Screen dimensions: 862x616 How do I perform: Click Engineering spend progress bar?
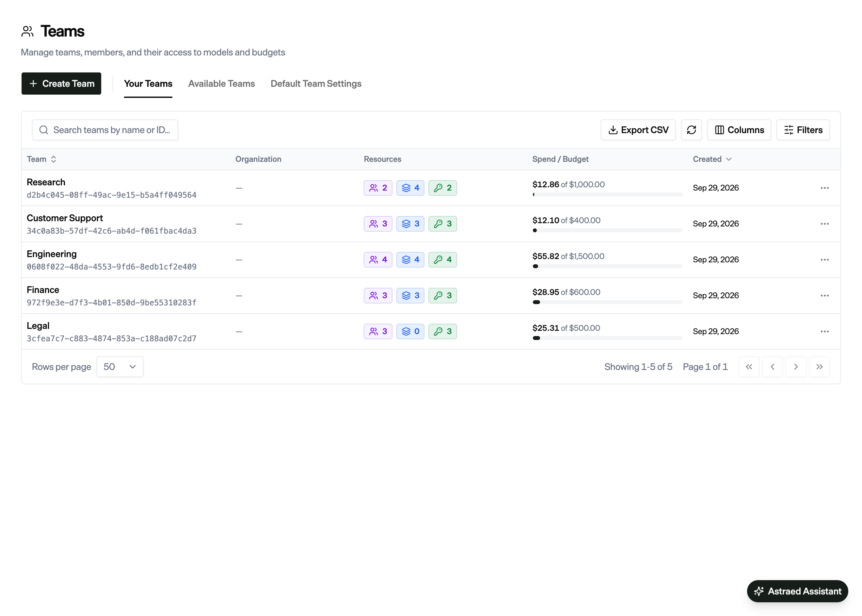[x=607, y=266]
